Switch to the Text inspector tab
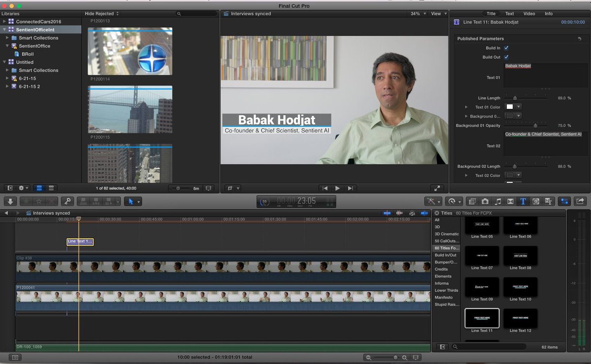591x364 pixels. (x=510, y=14)
